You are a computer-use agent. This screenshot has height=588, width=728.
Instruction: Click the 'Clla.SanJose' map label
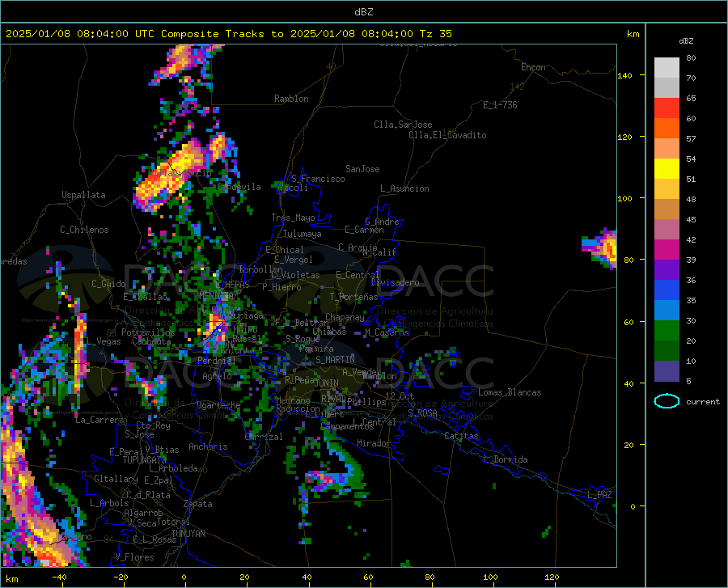tap(403, 125)
